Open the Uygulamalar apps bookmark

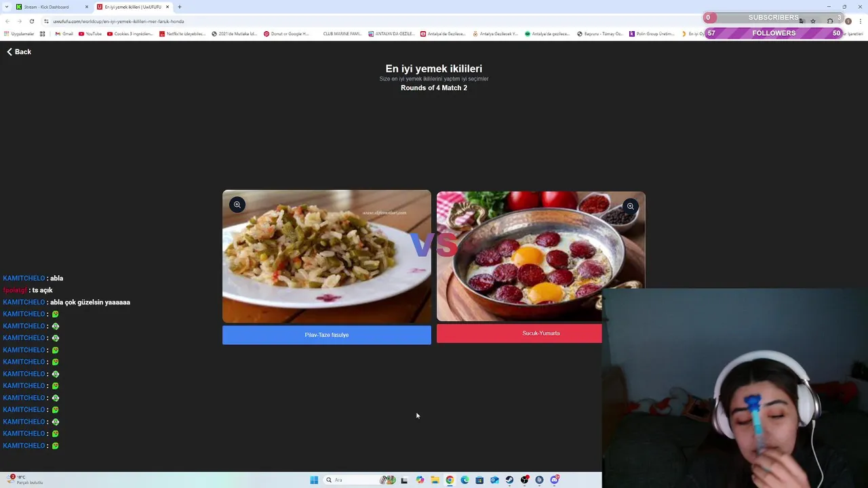coord(19,33)
